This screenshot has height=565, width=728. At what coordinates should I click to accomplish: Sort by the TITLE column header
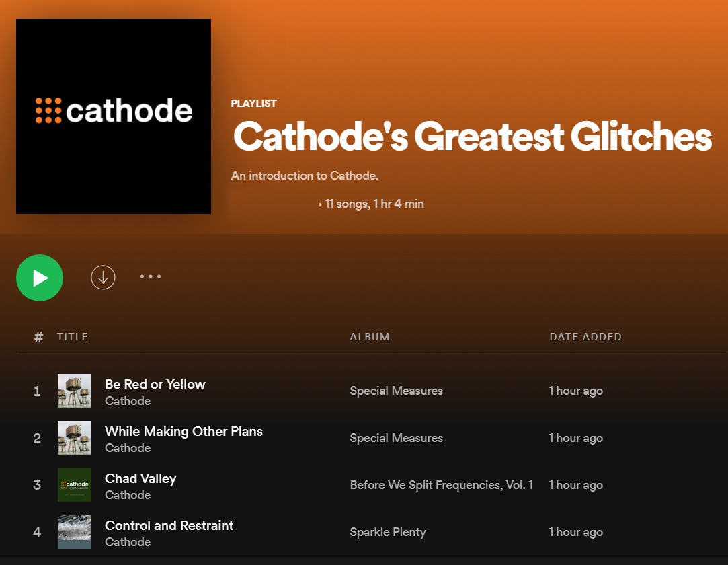[x=73, y=337]
